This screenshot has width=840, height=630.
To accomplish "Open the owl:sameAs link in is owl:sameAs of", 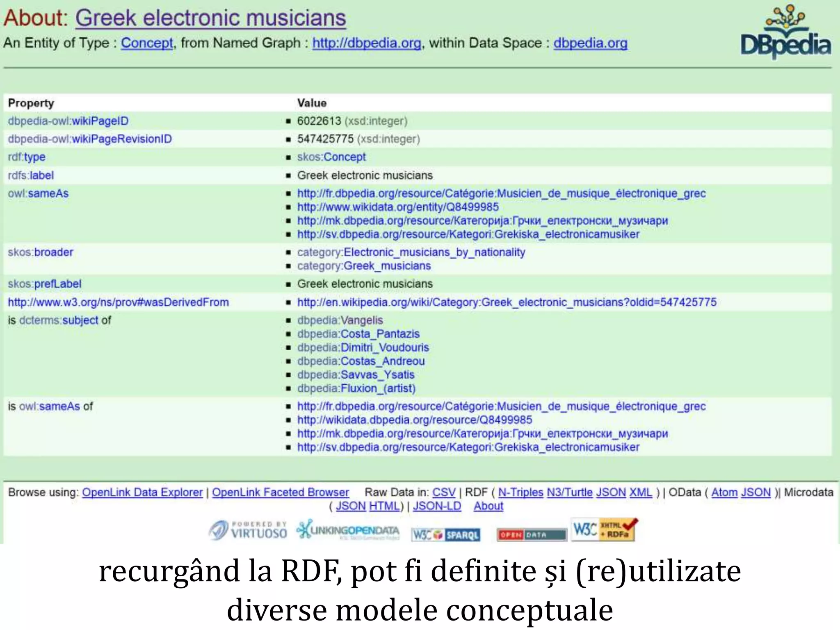I will click(x=50, y=406).
